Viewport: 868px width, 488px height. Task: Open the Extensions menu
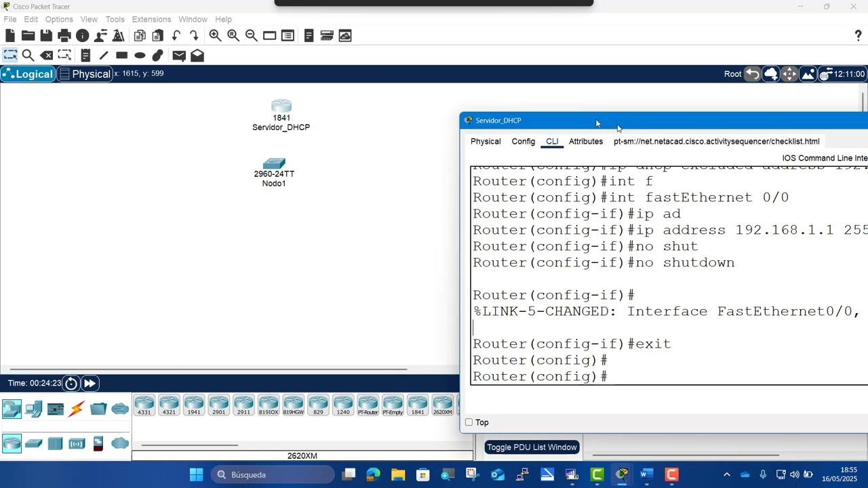tap(151, 19)
